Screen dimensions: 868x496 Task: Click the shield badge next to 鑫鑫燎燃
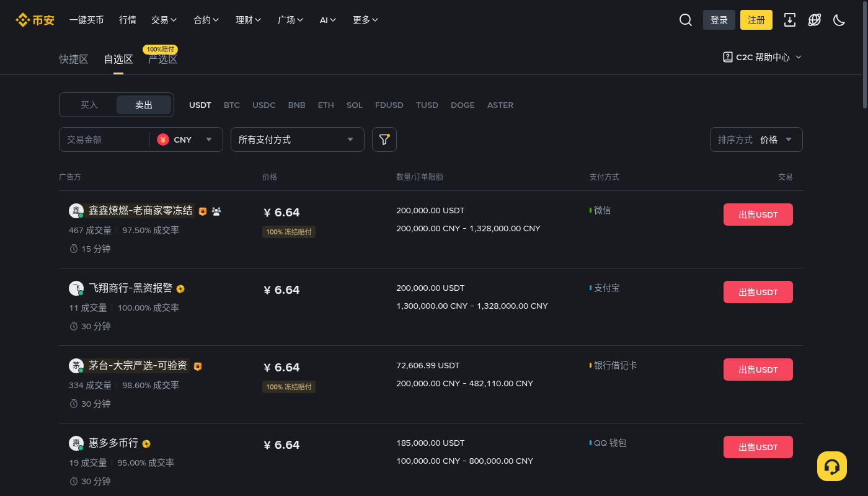[203, 211]
